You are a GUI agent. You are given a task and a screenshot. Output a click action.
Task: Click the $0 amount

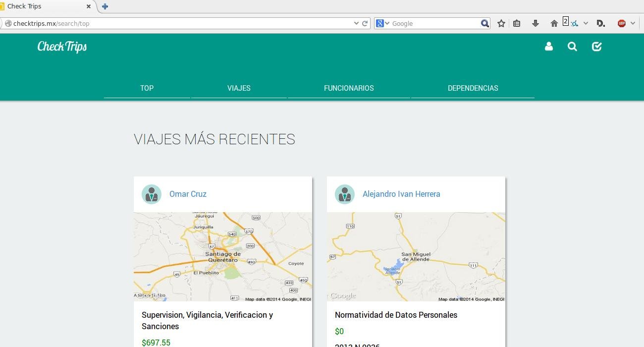pos(339,331)
